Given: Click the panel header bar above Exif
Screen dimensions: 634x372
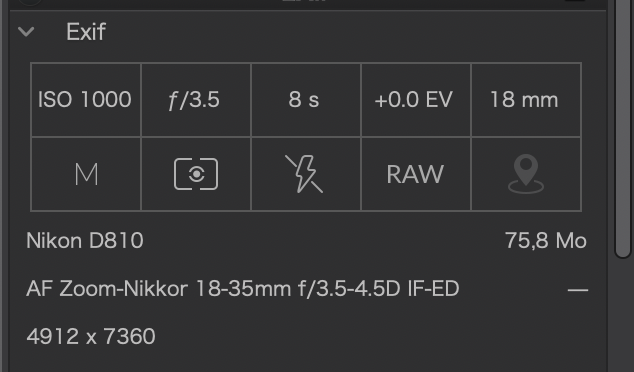Looking at the screenshot, I should coord(307,4).
